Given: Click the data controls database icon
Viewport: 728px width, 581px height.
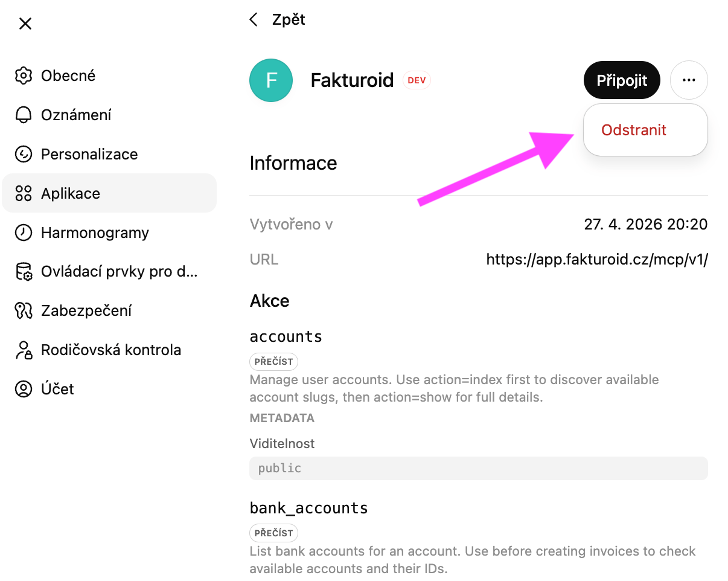Looking at the screenshot, I should coord(23,272).
